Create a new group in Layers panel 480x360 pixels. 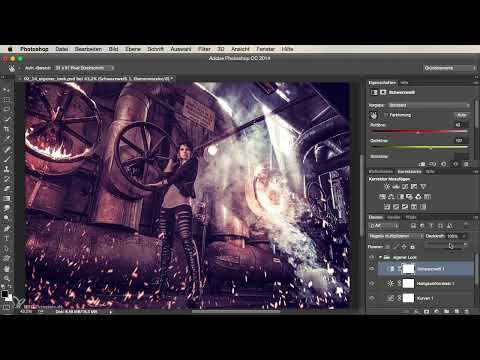[x=446, y=311]
